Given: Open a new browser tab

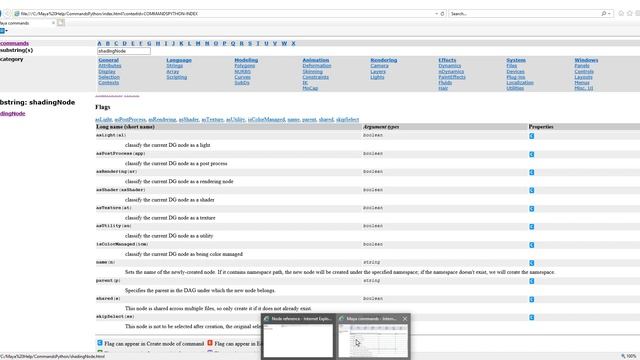Looking at the screenshot, I should [61, 23].
